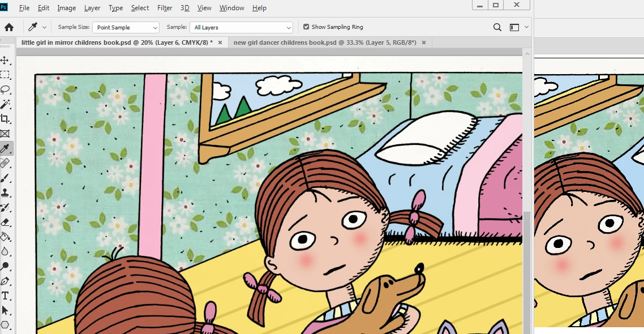Open the View menu
The image size is (644, 334).
pos(204,8)
